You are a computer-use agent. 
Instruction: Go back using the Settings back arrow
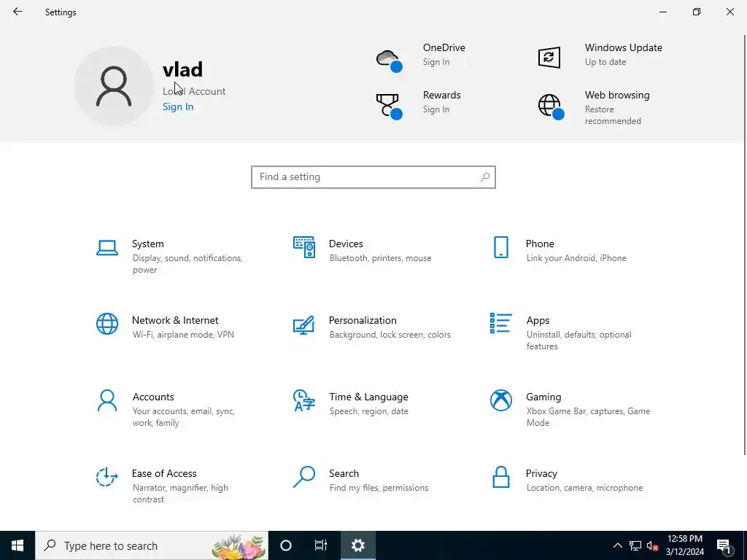coord(18,12)
